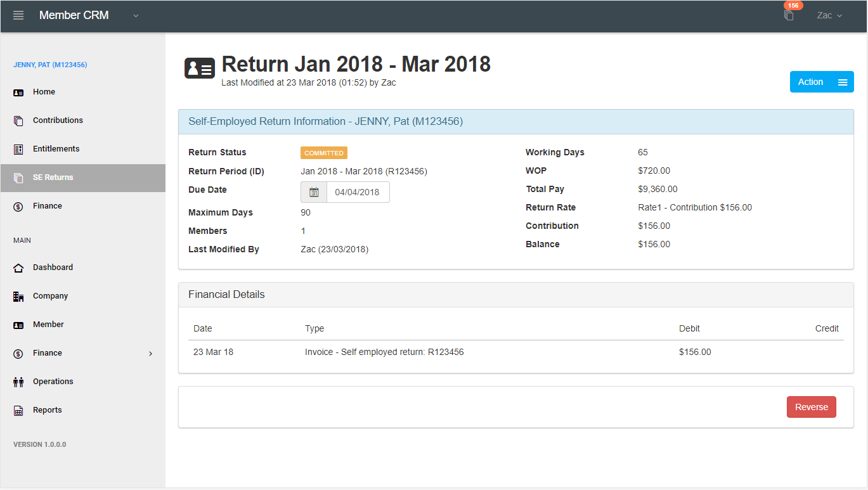Click the Last Modified subtitle text
The width and height of the screenshot is (868, 490).
[309, 82]
